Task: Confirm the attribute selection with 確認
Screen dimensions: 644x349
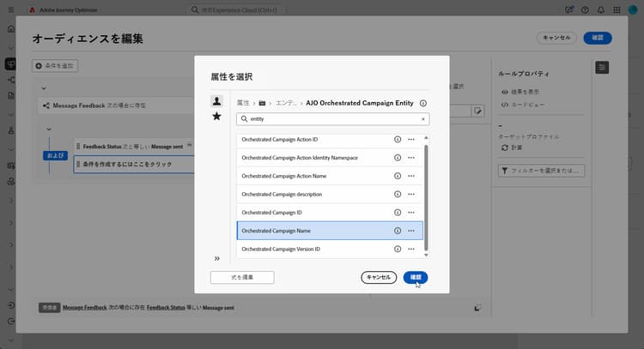Action: coord(416,277)
